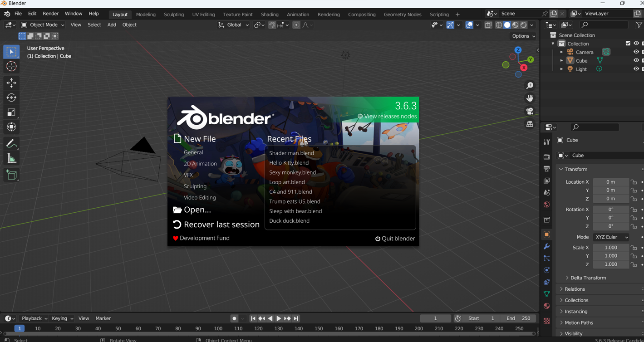Uncheck the Collection exclude checkbox

pos(628,44)
